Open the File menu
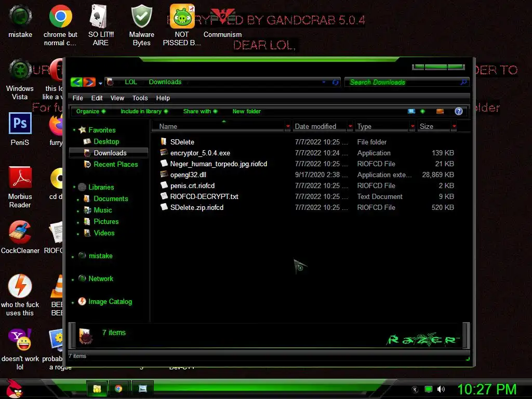This screenshot has width=532, height=399. coord(78,98)
